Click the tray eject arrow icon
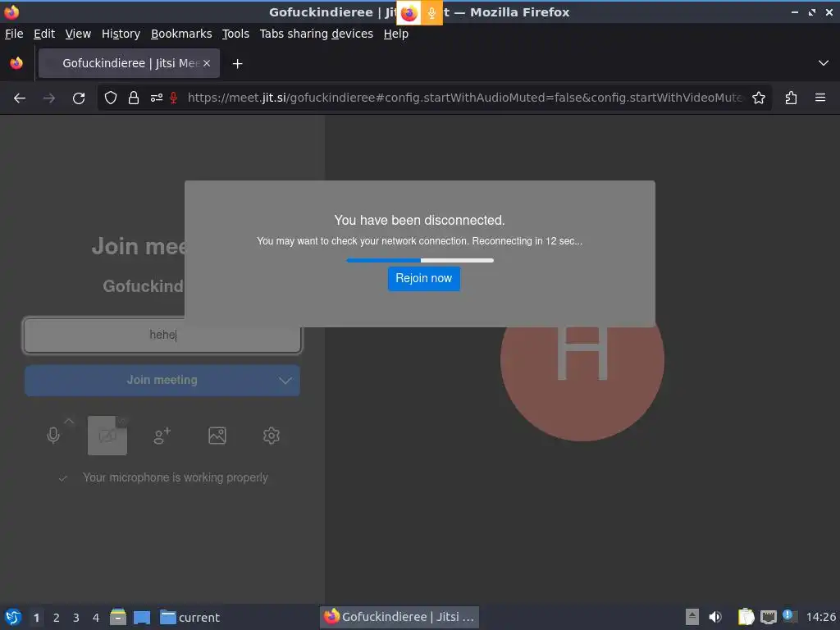Screen dimensions: 840x630 point(692,617)
